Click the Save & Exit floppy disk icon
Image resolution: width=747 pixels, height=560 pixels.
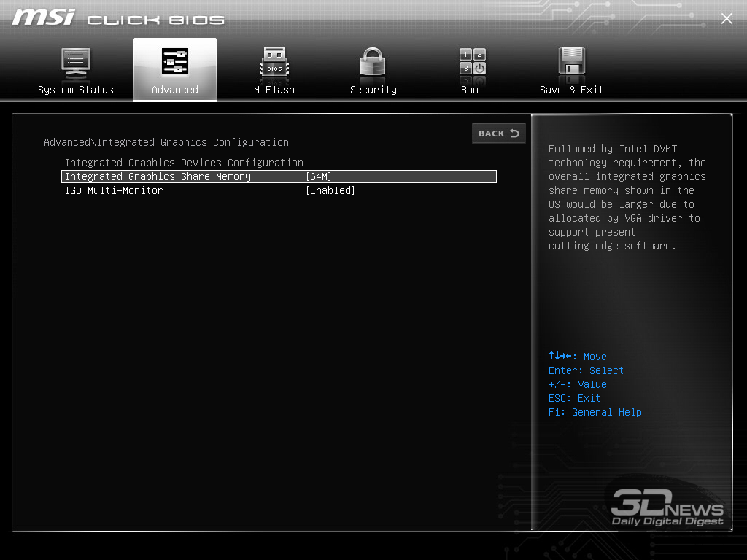click(571, 63)
